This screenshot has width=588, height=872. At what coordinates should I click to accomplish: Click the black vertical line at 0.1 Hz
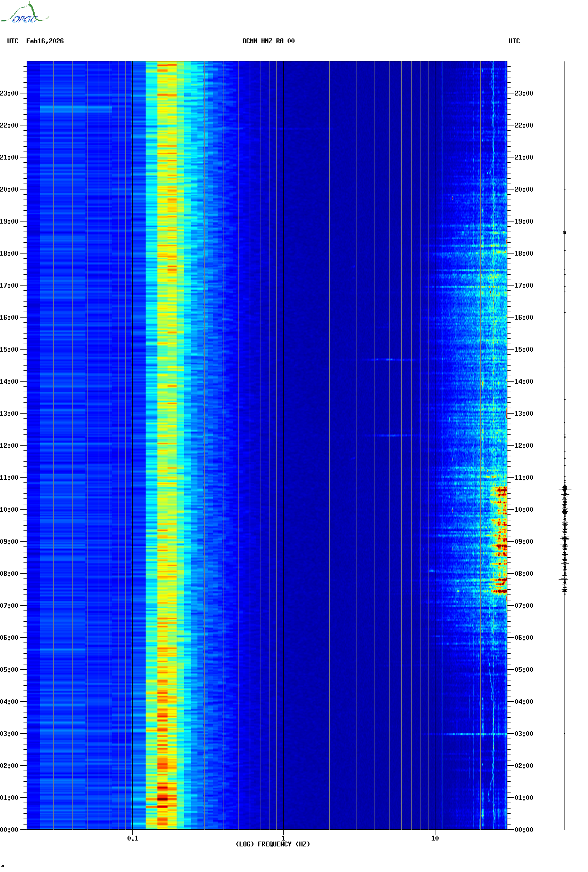pos(132,427)
